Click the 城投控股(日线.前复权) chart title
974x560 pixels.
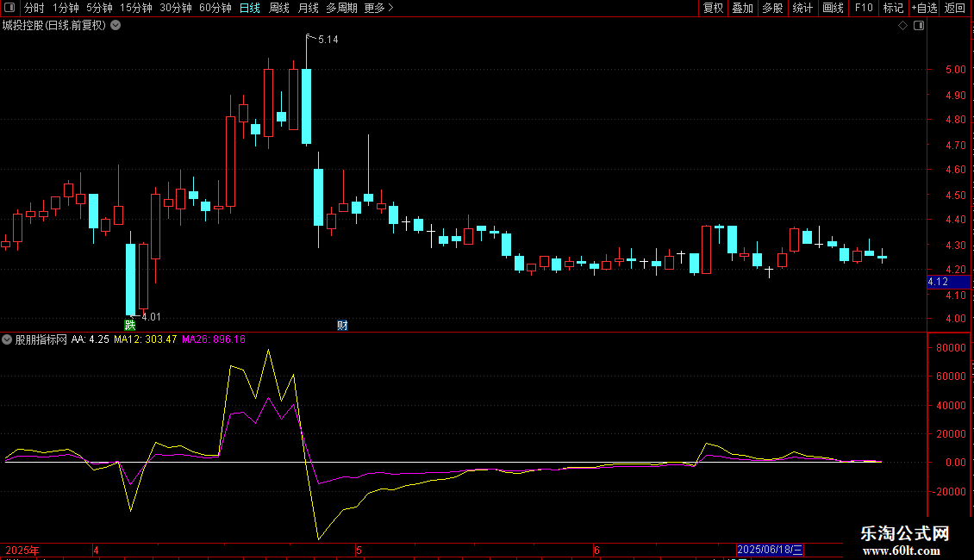(54, 26)
